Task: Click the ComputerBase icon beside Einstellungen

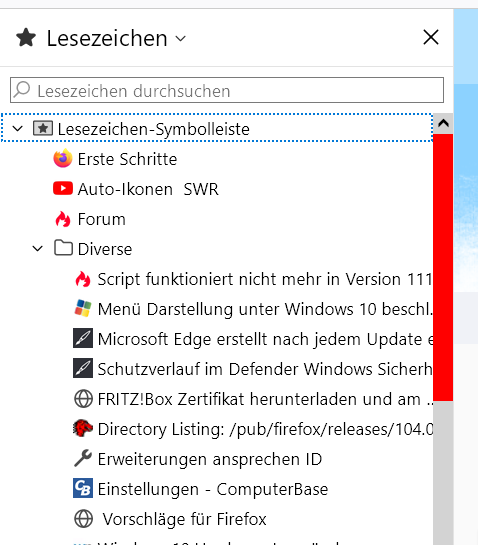Action: [83, 488]
